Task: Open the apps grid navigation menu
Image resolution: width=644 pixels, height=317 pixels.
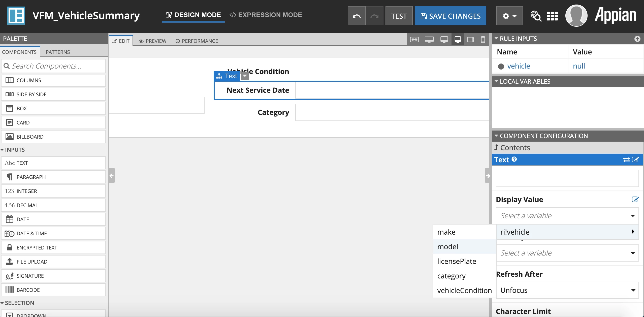Action: (552, 16)
